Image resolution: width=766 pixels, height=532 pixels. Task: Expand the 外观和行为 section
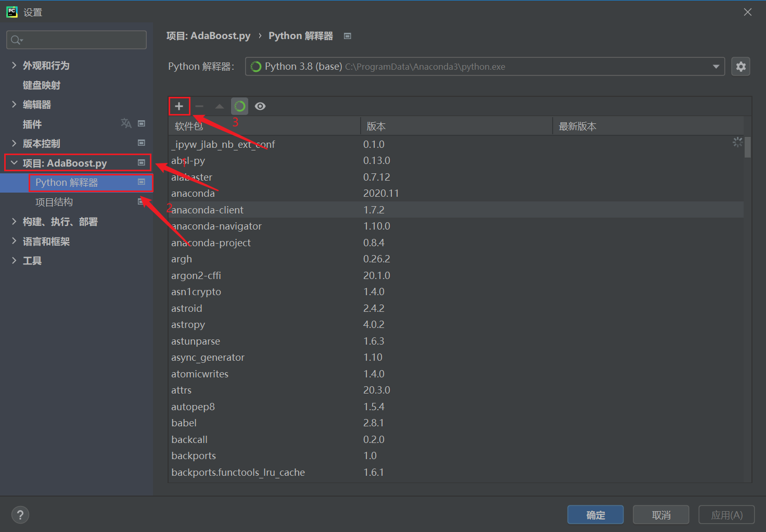(14, 65)
